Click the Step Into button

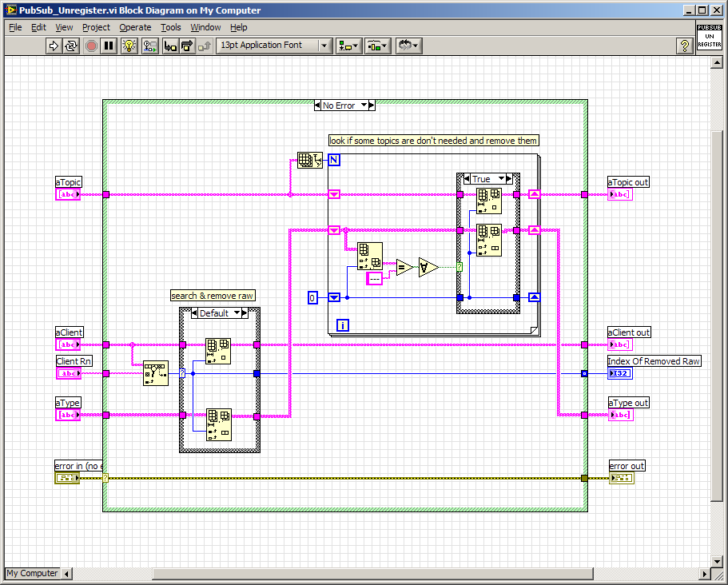(170, 46)
